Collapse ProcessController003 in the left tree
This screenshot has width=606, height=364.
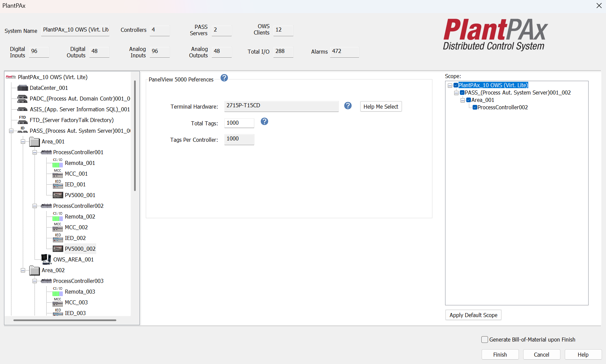35,281
